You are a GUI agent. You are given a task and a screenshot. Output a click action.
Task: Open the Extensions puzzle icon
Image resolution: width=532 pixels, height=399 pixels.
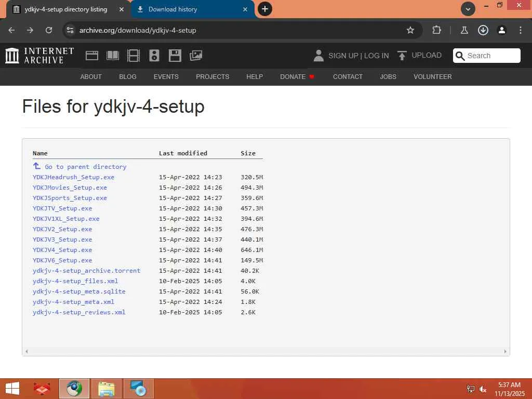click(436, 30)
